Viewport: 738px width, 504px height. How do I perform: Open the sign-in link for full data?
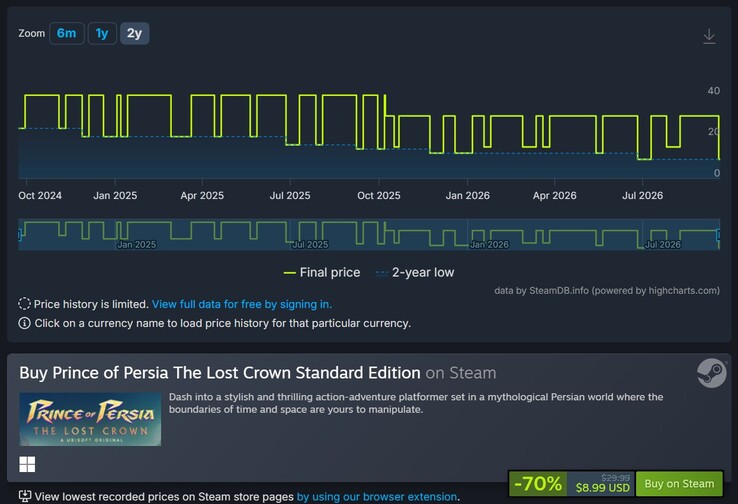tap(242, 304)
